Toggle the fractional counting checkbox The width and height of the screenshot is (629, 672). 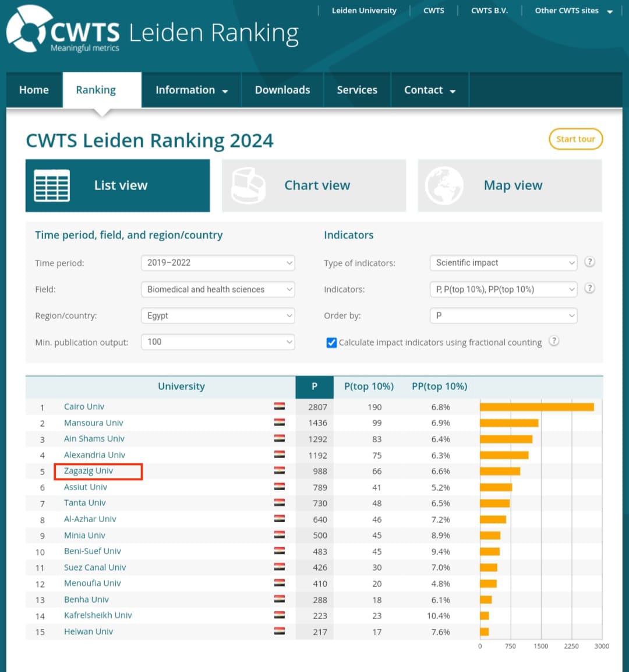pyautogui.click(x=331, y=343)
